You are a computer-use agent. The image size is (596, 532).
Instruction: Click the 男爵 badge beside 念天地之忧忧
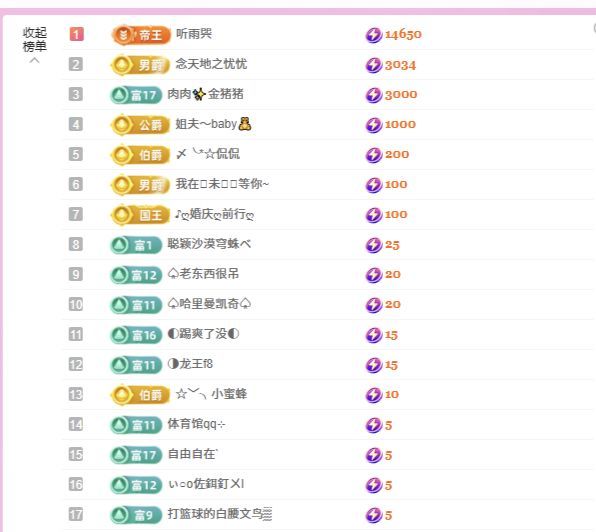point(140,65)
